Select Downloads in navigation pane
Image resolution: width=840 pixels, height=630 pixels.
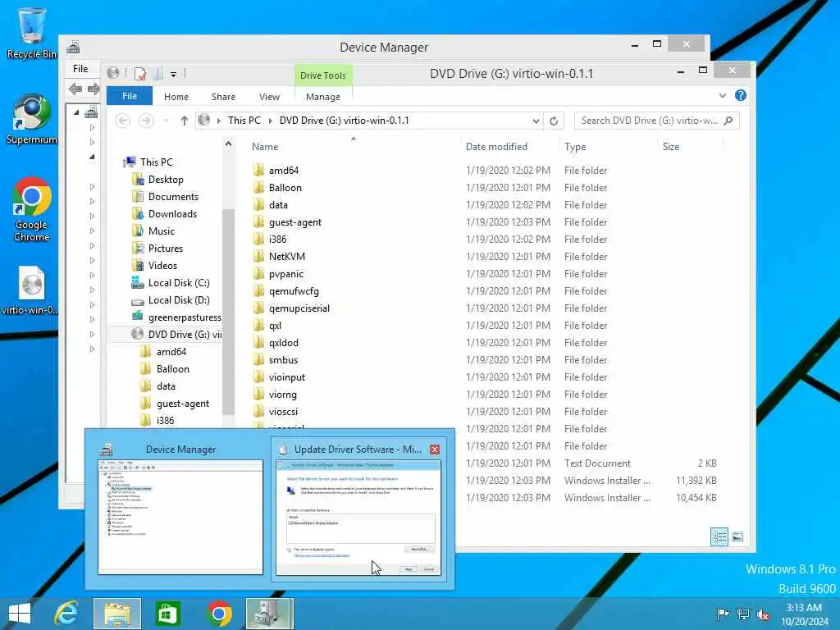[x=172, y=214]
